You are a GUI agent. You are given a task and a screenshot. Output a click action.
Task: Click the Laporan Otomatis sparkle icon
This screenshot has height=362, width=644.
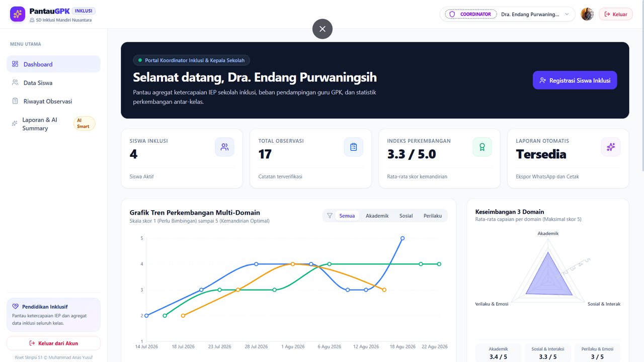coord(611,147)
